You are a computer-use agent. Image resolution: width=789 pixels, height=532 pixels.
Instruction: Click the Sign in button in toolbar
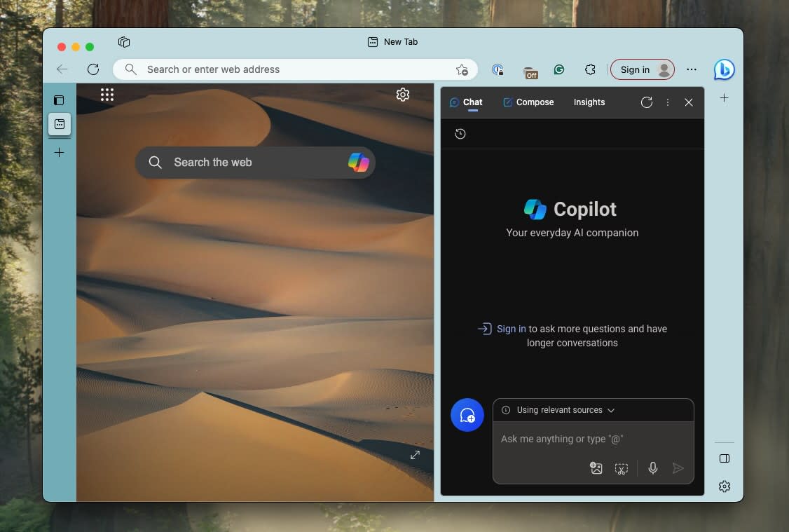[x=643, y=70]
